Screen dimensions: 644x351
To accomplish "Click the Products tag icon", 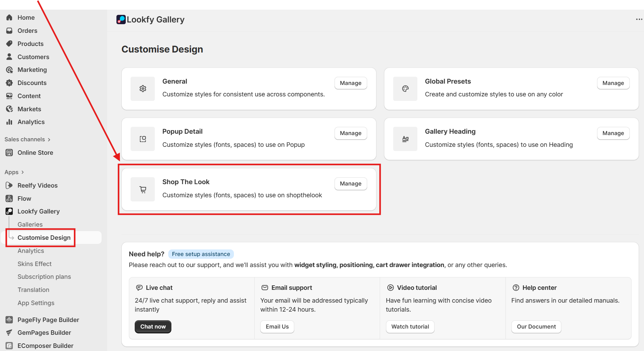I will tap(9, 44).
